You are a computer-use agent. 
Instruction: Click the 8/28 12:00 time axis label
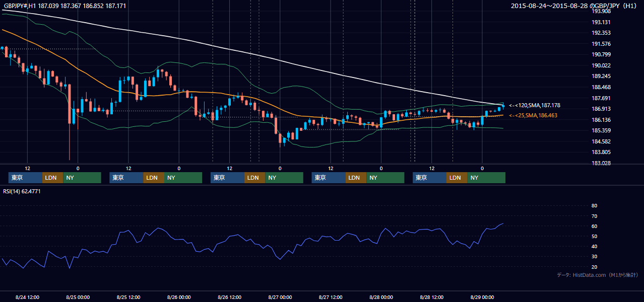point(431,297)
